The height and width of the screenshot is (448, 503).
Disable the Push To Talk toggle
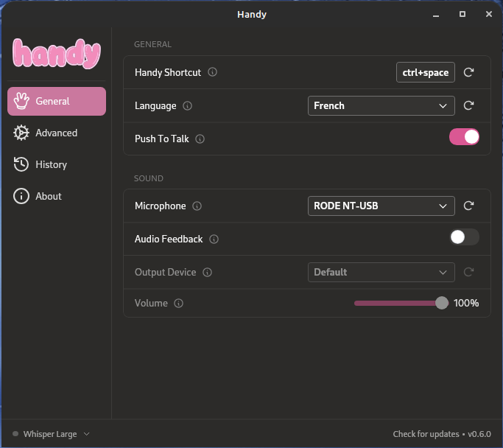464,136
